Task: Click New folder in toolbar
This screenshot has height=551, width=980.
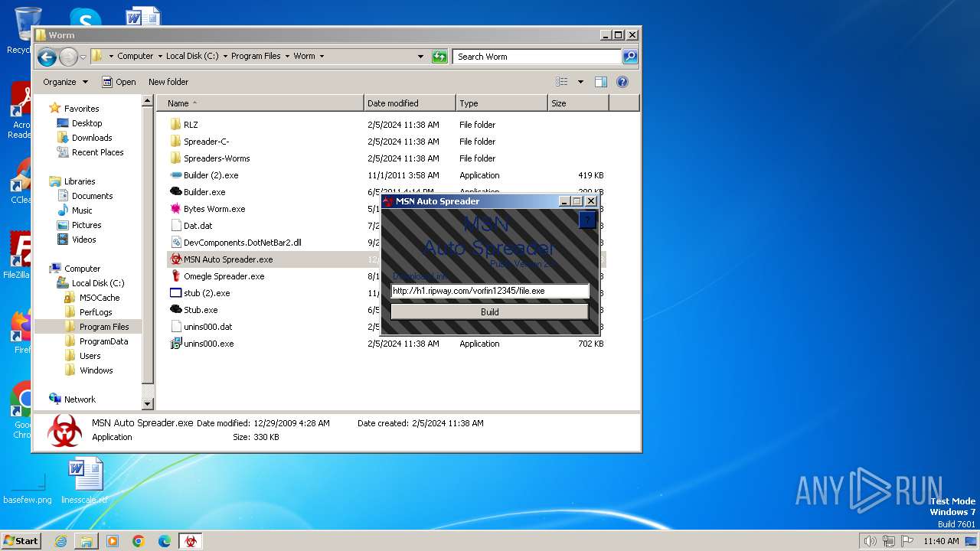Action: [168, 82]
